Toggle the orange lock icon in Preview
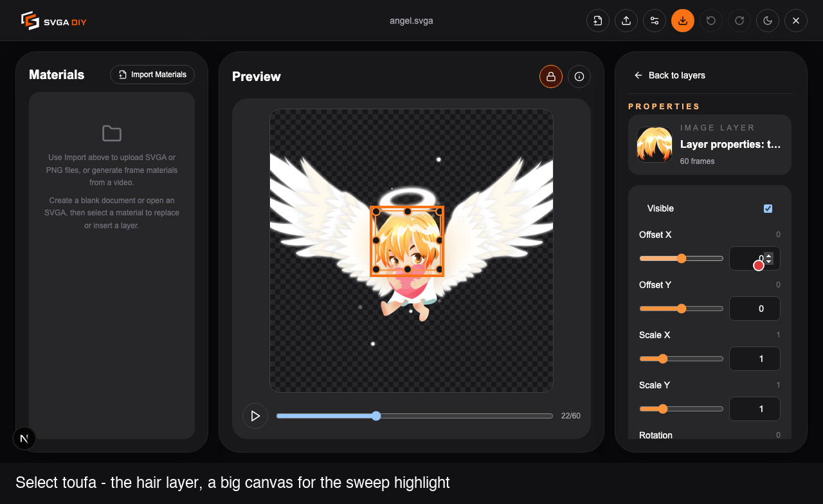823x504 pixels. pos(551,76)
